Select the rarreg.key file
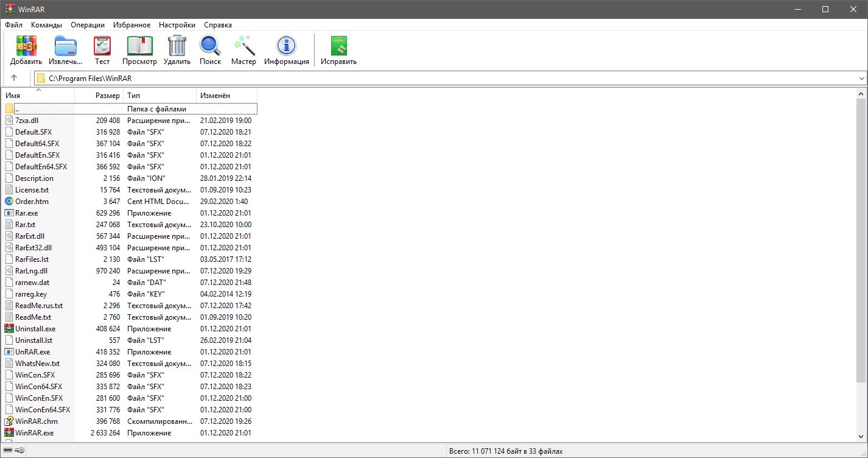868x458 pixels. 31,294
